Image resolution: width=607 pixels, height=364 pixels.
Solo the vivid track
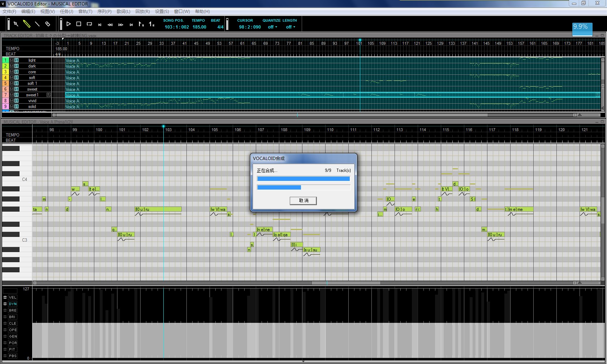tap(17, 101)
